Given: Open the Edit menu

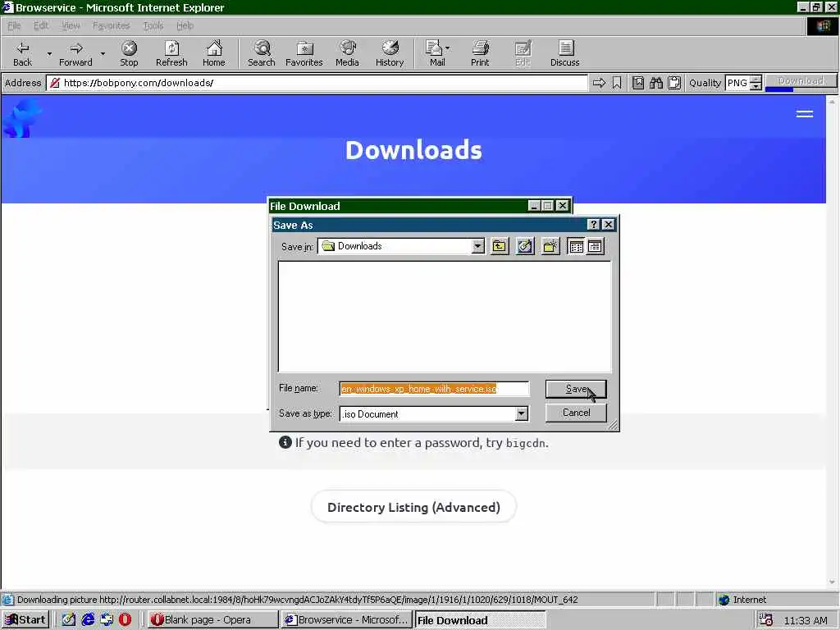Looking at the screenshot, I should tap(41, 25).
